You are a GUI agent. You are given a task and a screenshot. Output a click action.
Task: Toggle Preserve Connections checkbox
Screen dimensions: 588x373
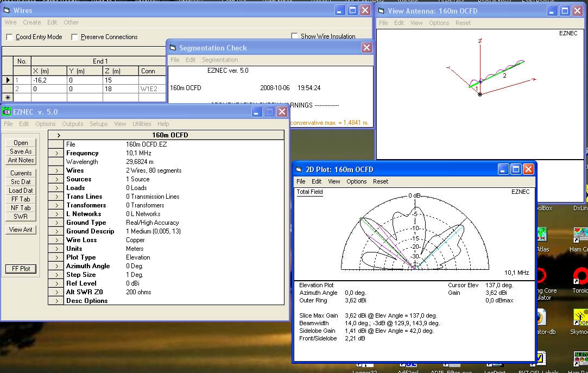coord(74,37)
